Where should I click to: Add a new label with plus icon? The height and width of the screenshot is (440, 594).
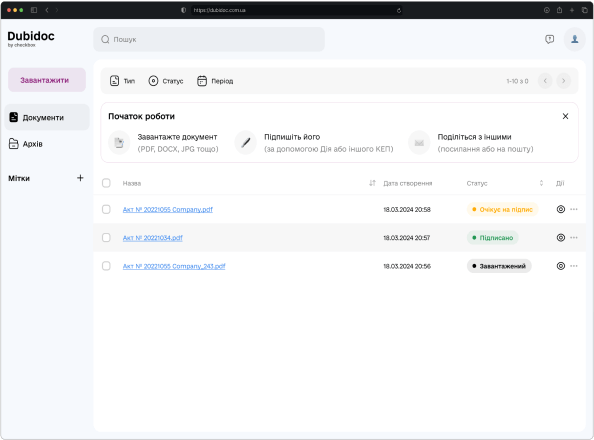pyautogui.click(x=80, y=178)
